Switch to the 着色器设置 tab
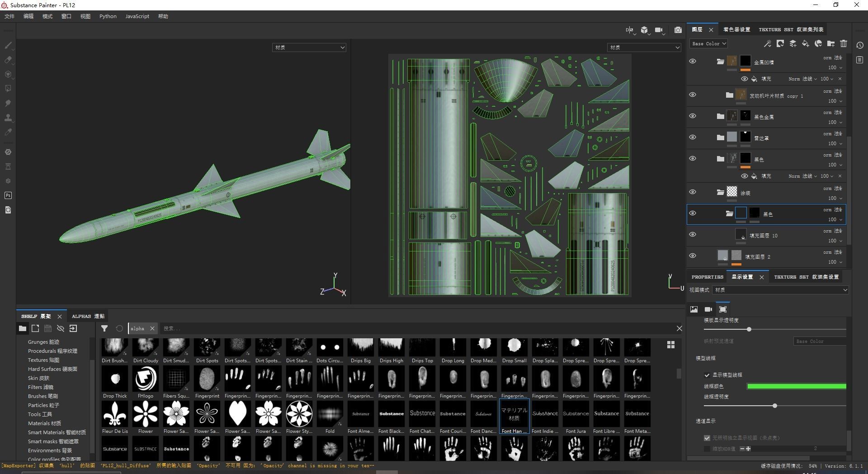868x474 pixels. tap(736, 29)
